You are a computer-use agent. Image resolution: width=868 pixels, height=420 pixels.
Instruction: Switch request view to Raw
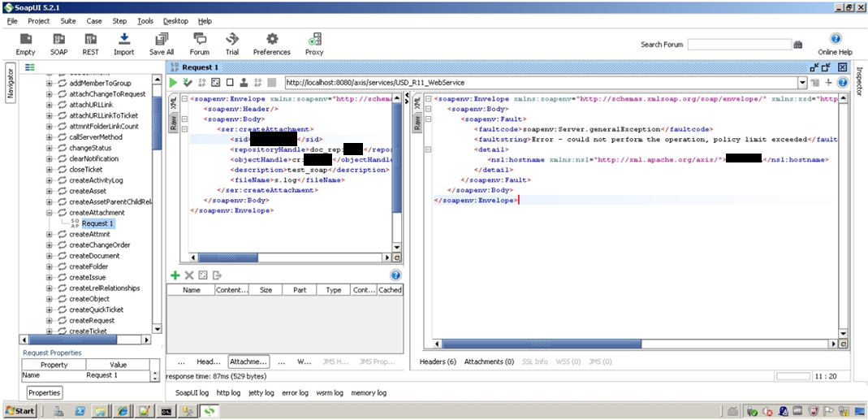(173, 123)
